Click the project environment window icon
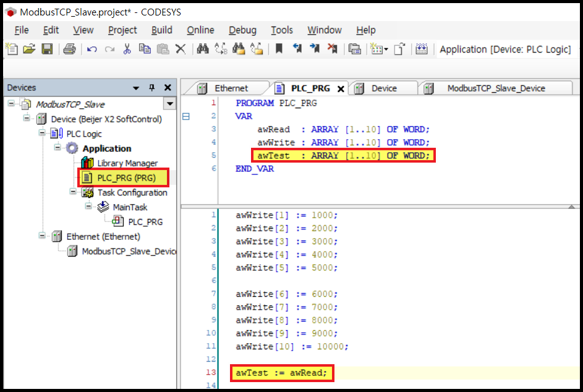 click(355, 49)
